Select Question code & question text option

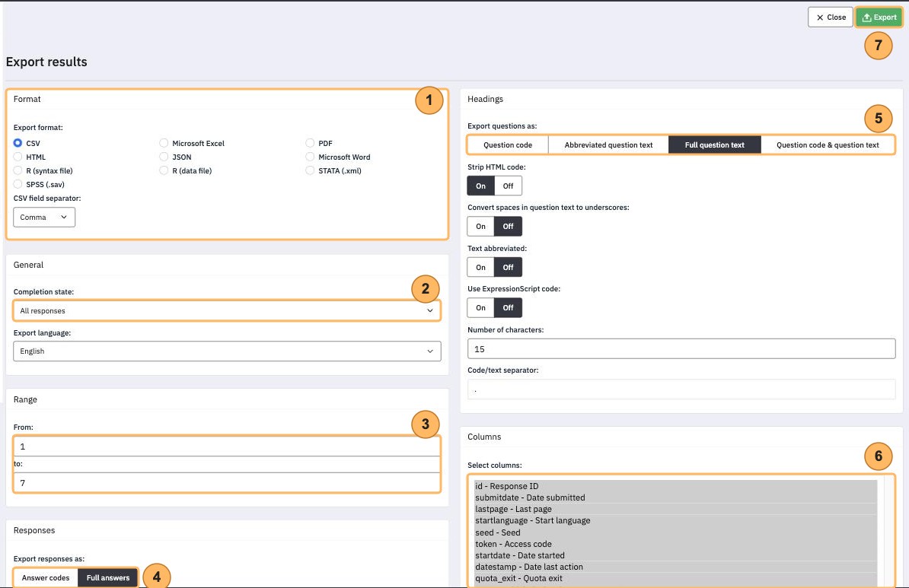[828, 145]
